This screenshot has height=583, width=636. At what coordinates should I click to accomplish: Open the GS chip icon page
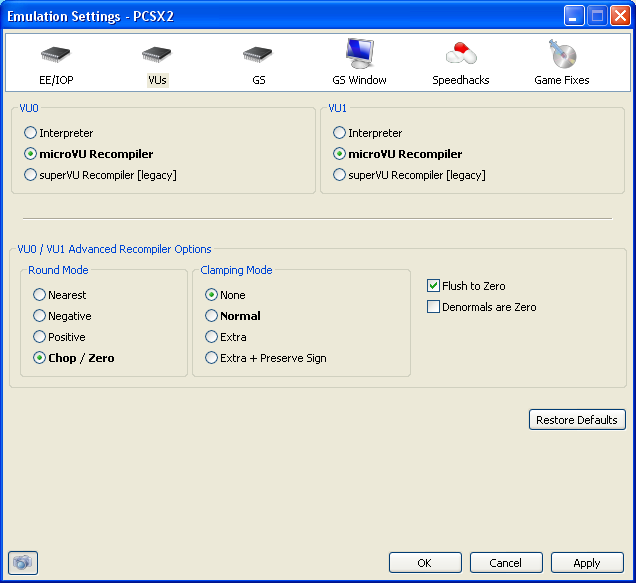point(258,54)
